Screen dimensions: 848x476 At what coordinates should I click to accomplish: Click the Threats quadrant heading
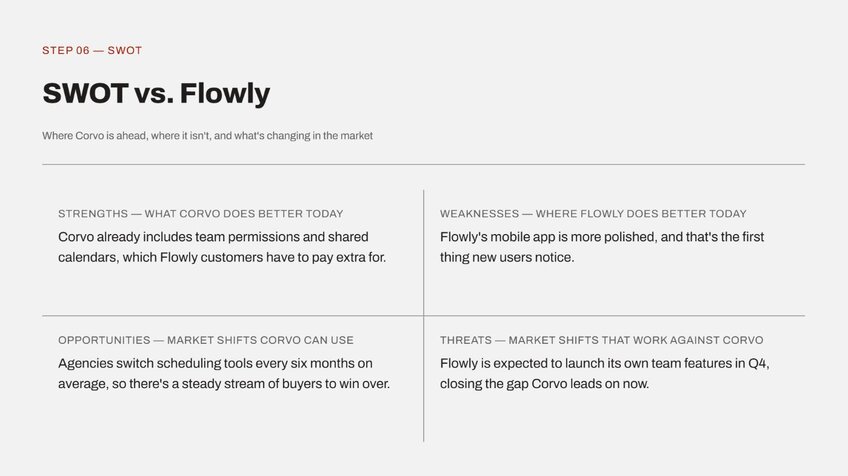pyautogui.click(x=601, y=340)
